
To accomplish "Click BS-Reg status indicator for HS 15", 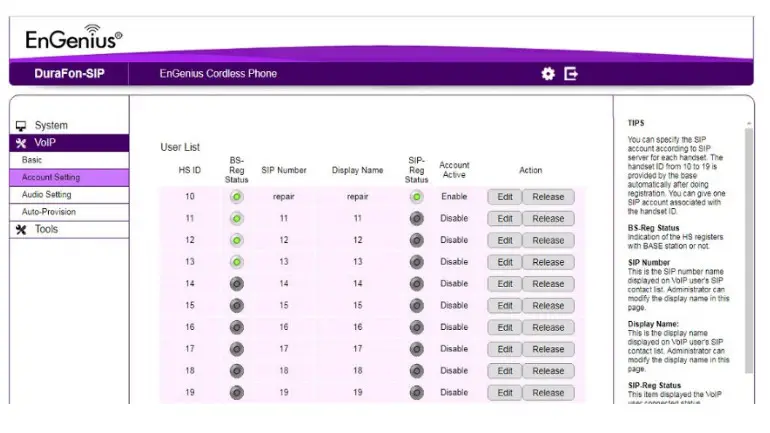I will point(237,305).
